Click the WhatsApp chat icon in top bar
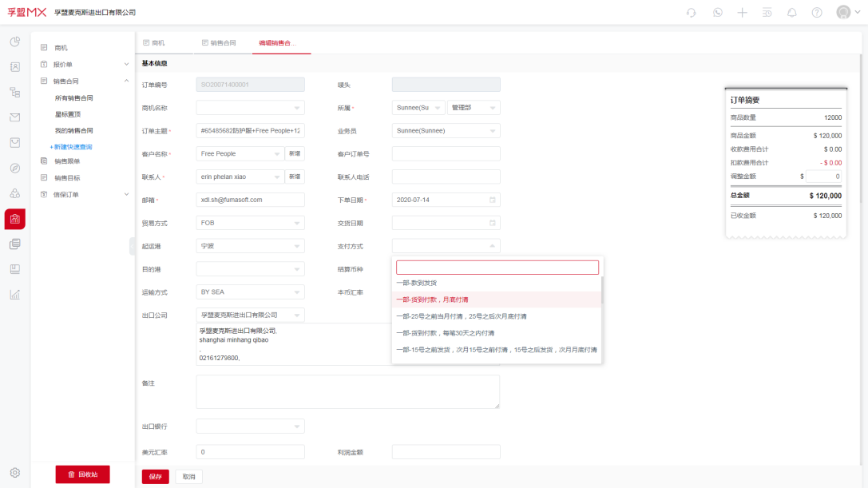Screen dimensions: 868x488 (717, 13)
